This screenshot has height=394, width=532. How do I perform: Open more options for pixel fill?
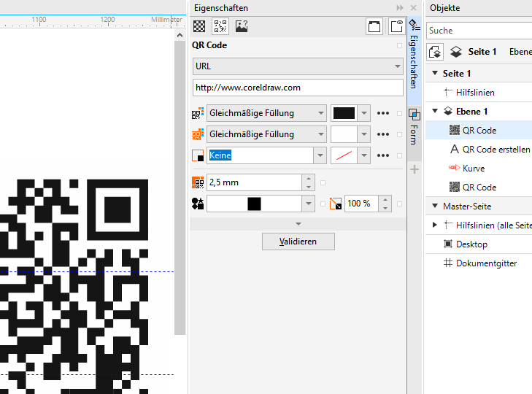pos(383,114)
